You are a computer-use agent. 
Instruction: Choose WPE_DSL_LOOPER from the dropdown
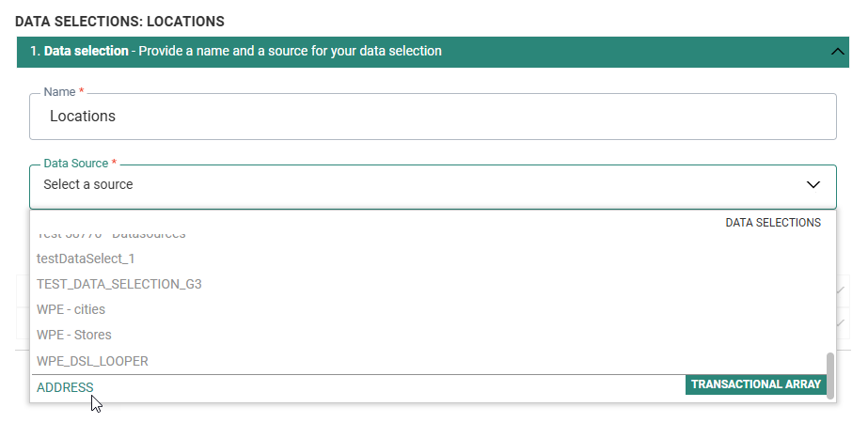click(92, 361)
